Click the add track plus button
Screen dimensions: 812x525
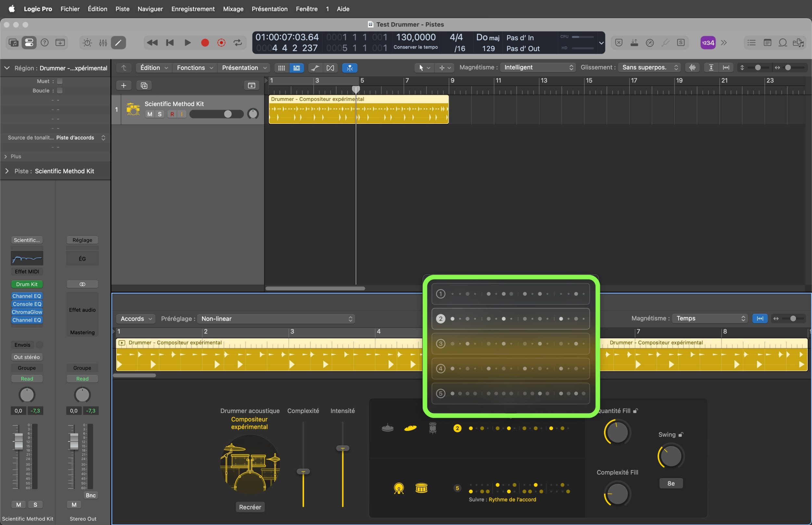coord(124,85)
